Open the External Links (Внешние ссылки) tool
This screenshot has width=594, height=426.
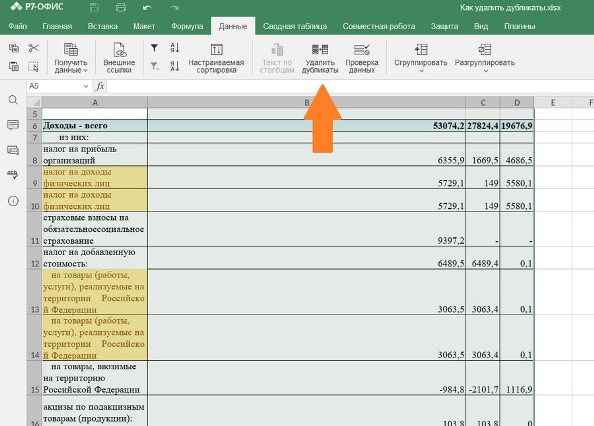(119, 58)
